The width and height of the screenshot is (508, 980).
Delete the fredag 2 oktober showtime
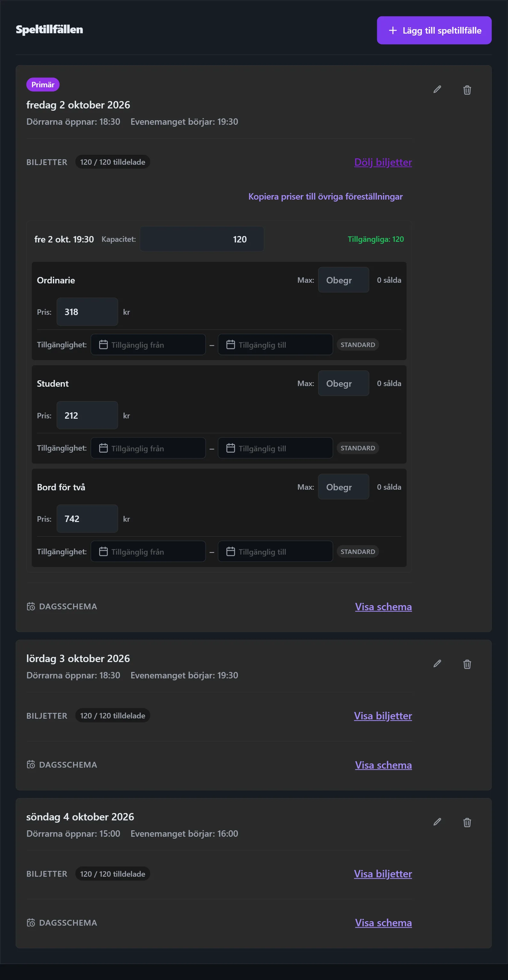[x=467, y=90]
